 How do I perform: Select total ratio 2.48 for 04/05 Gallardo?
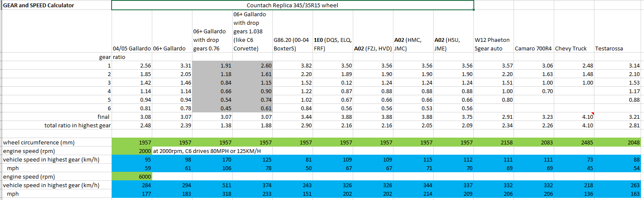[132, 125]
